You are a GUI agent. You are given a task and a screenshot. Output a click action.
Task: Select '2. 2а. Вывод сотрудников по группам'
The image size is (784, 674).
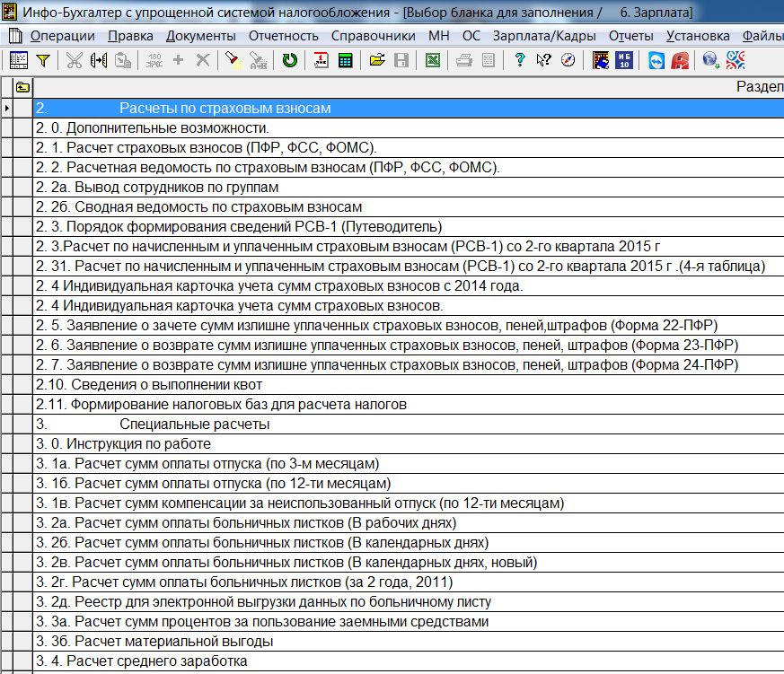tap(409, 188)
